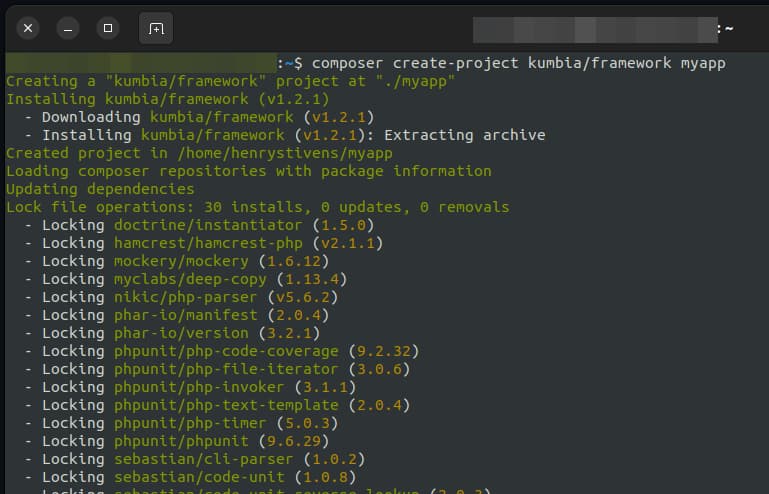The image size is (769, 494).
Task: Click the doctrine/instantiator package name
Action: pos(208,225)
